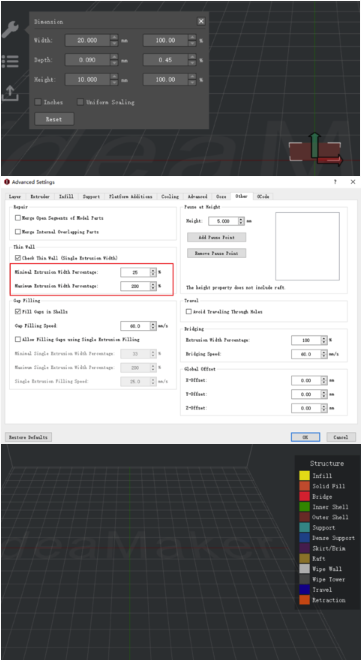Enable Merge Open Segments of Model Parts

18,218
